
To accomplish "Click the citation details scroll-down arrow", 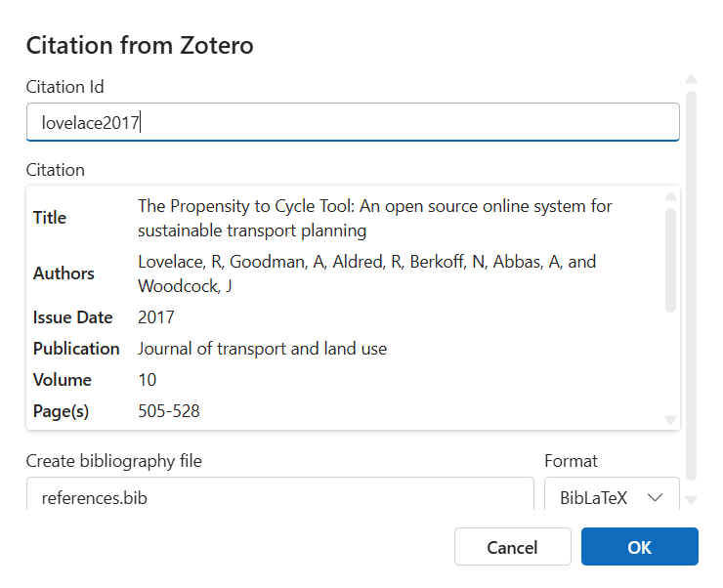I will [x=670, y=419].
